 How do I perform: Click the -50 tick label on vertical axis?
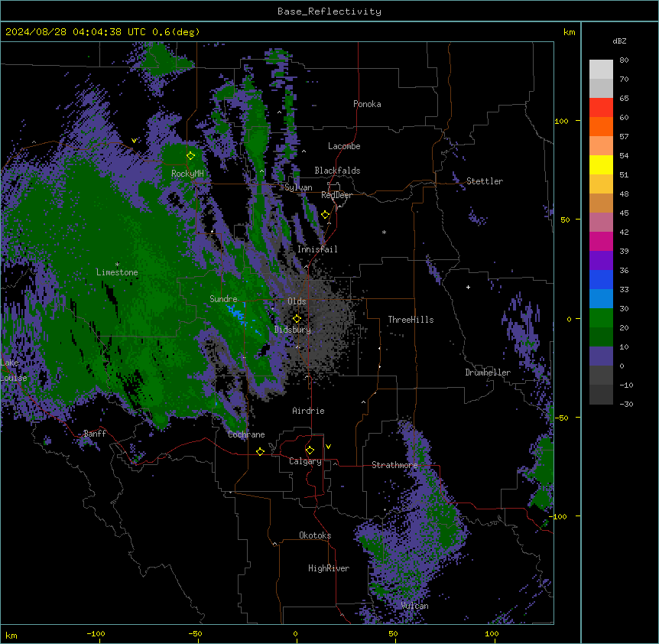pos(561,418)
